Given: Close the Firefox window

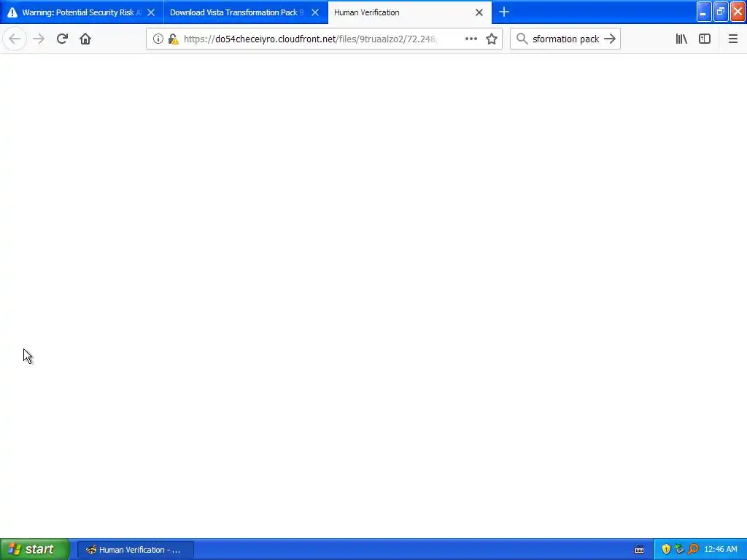Looking at the screenshot, I should pos(738,12).
